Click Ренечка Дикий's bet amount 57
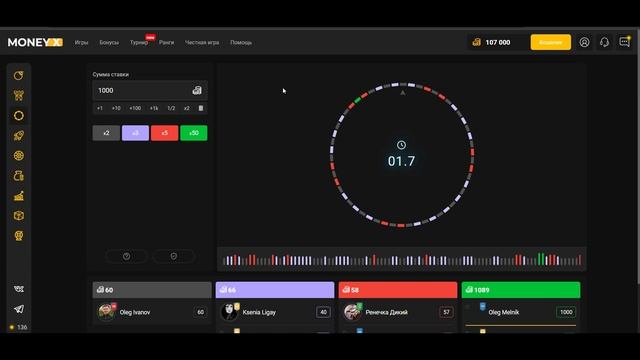Viewport: 640px width, 360px height. [447, 312]
